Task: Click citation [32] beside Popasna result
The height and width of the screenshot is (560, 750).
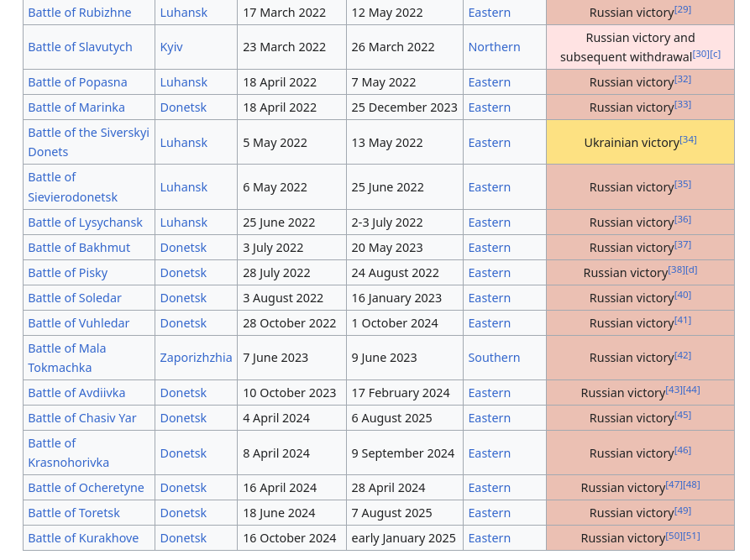Action: tap(683, 79)
